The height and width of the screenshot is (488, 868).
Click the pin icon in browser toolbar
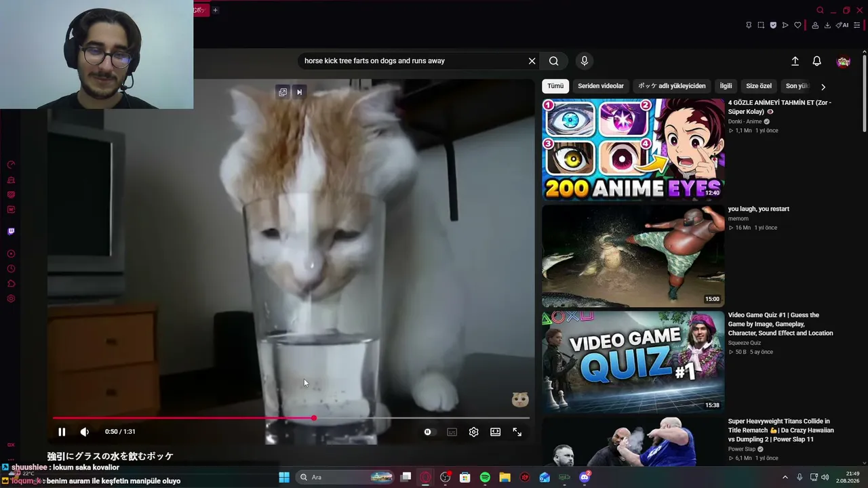click(749, 25)
